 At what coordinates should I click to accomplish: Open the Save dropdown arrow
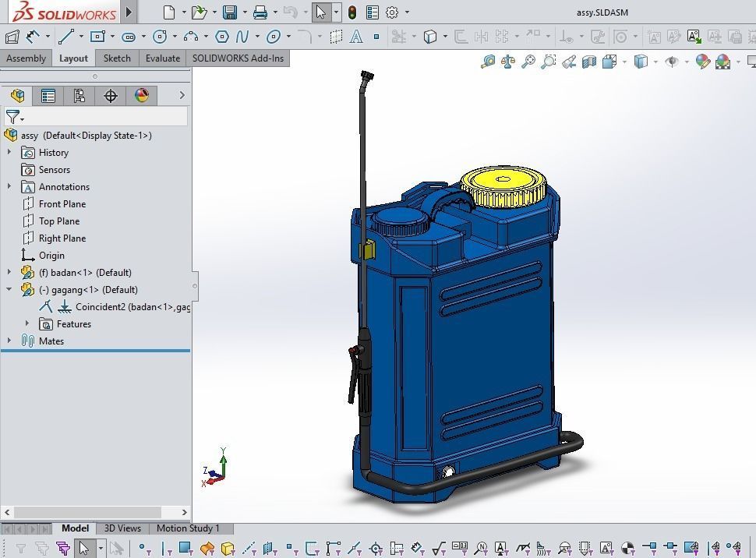[245, 12]
